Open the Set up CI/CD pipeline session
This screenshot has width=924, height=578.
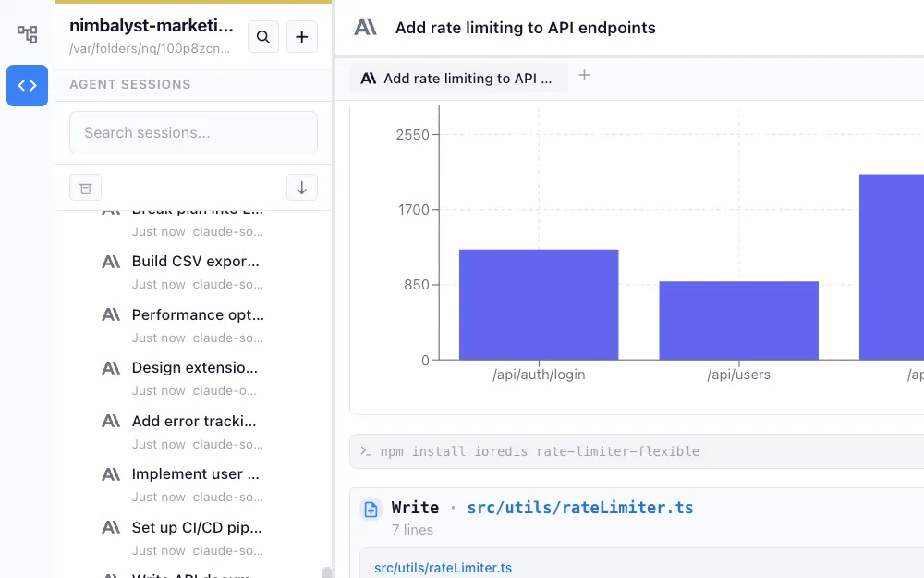(x=196, y=528)
